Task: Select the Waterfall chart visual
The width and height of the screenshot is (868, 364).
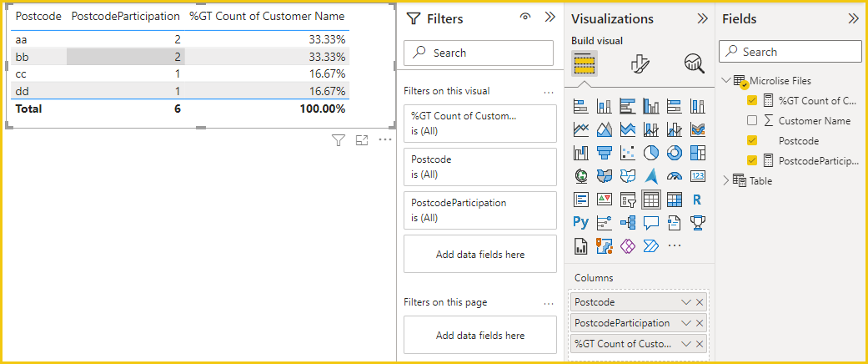Action: pos(580,152)
